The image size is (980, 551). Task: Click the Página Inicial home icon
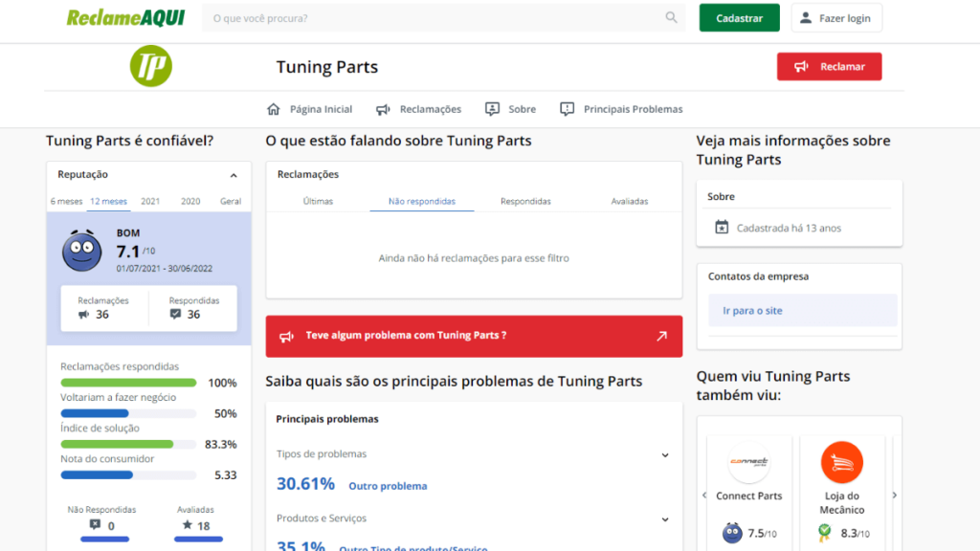pyautogui.click(x=274, y=109)
